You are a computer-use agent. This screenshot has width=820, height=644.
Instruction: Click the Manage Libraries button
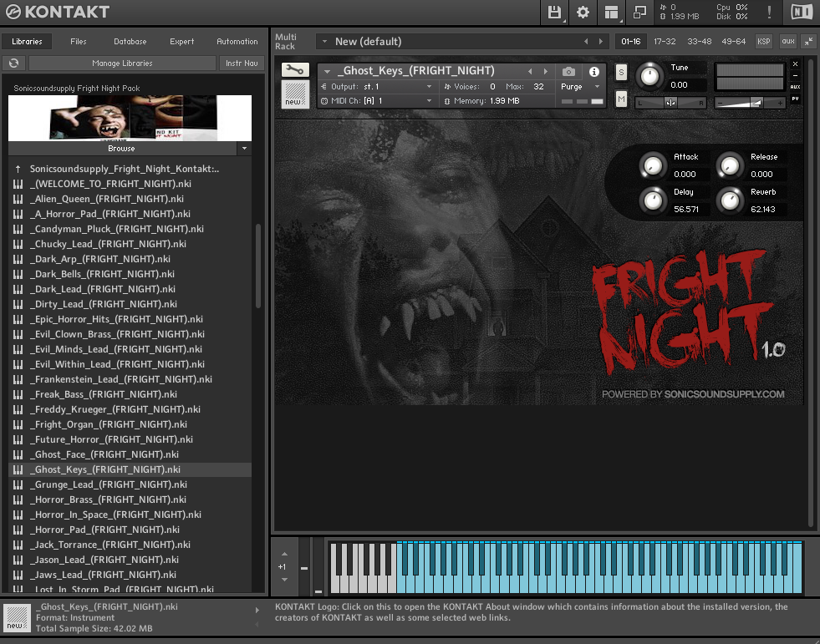(122, 63)
